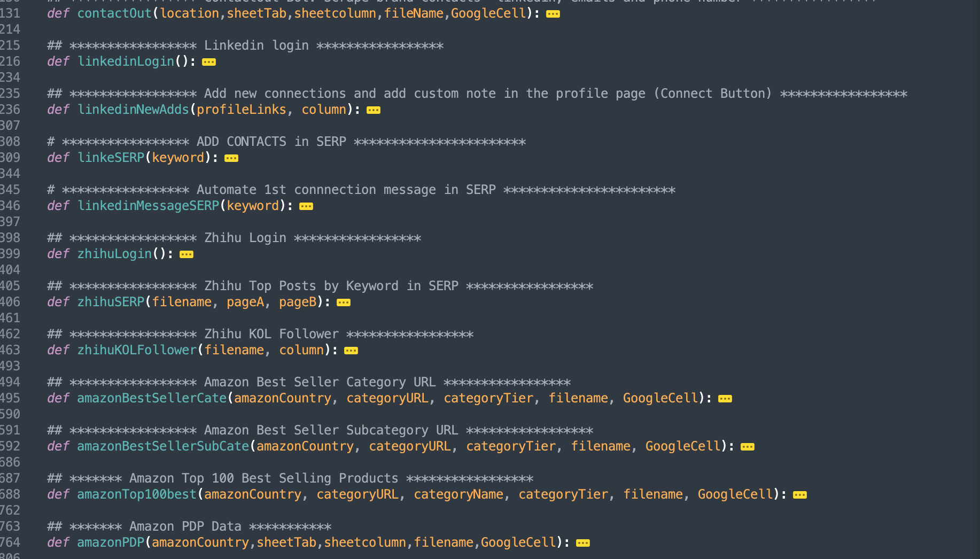980x559 pixels.
Task: Unfold amazonTop100best function ellipsis
Action: click(x=800, y=495)
